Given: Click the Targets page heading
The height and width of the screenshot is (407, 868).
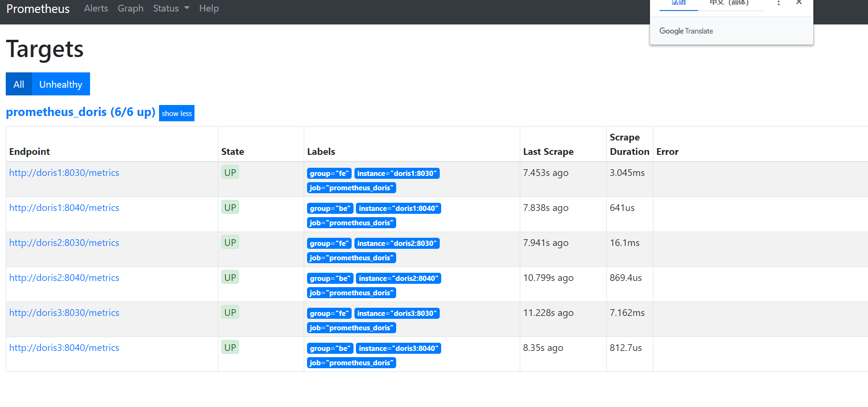Looking at the screenshot, I should [45, 49].
